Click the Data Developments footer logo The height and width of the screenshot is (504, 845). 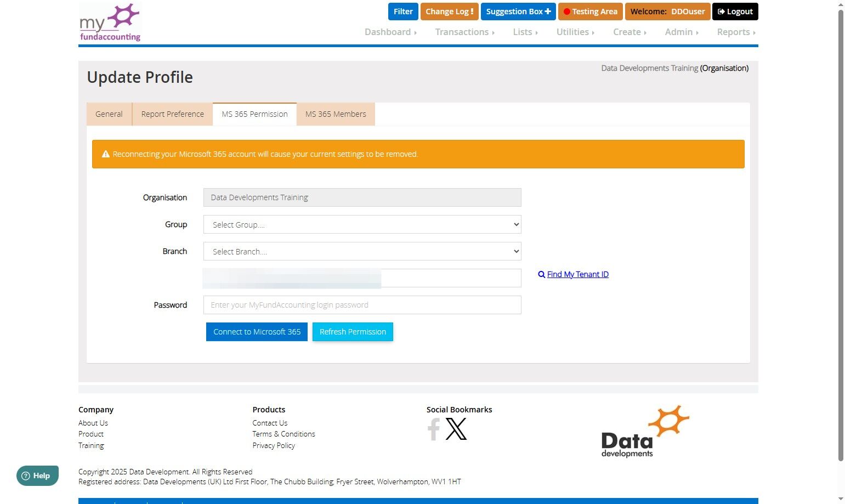click(x=645, y=432)
